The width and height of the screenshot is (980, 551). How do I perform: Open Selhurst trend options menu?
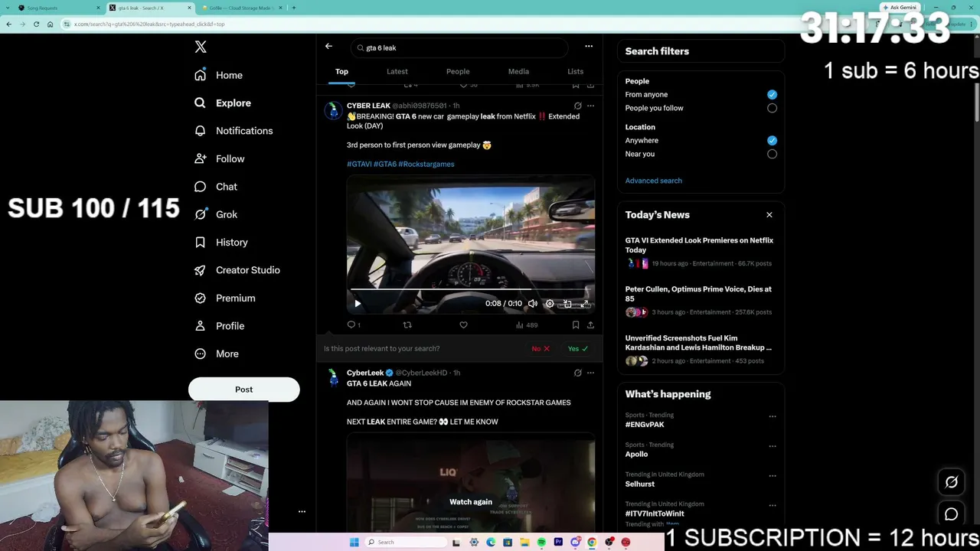coord(773,476)
